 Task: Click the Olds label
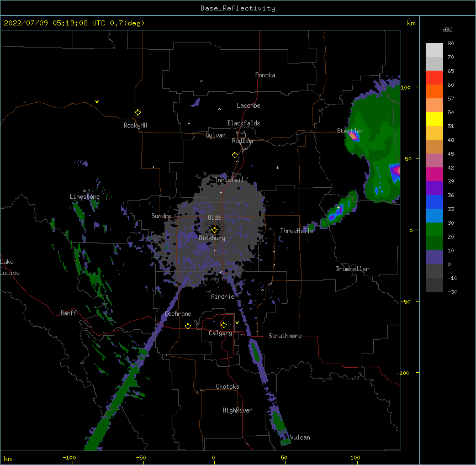pos(214,218)
